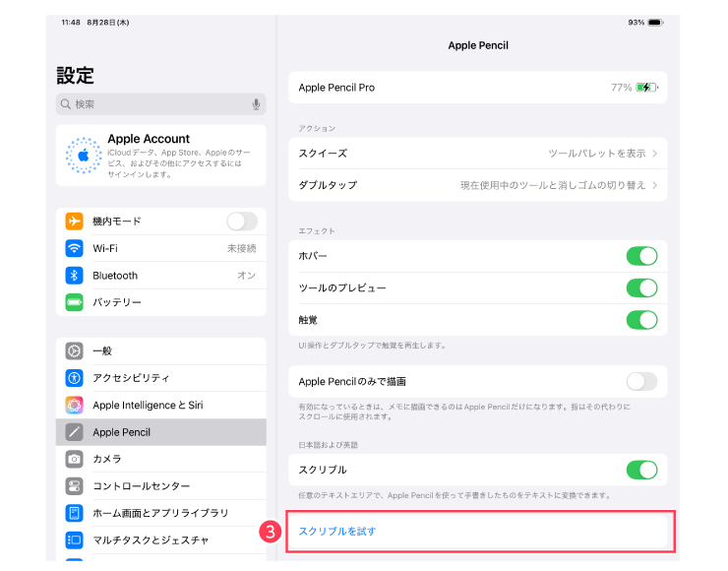The width and height of the screenshot is (728, 571).
Task: Tap the Bluetooth status オン
Action: 247,276
